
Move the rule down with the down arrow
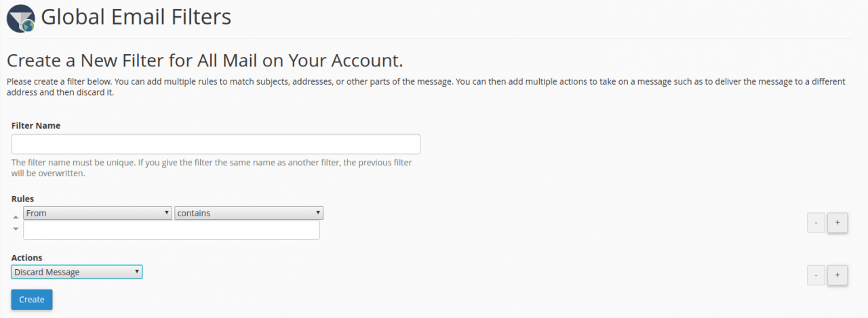[x=16, y=228]
